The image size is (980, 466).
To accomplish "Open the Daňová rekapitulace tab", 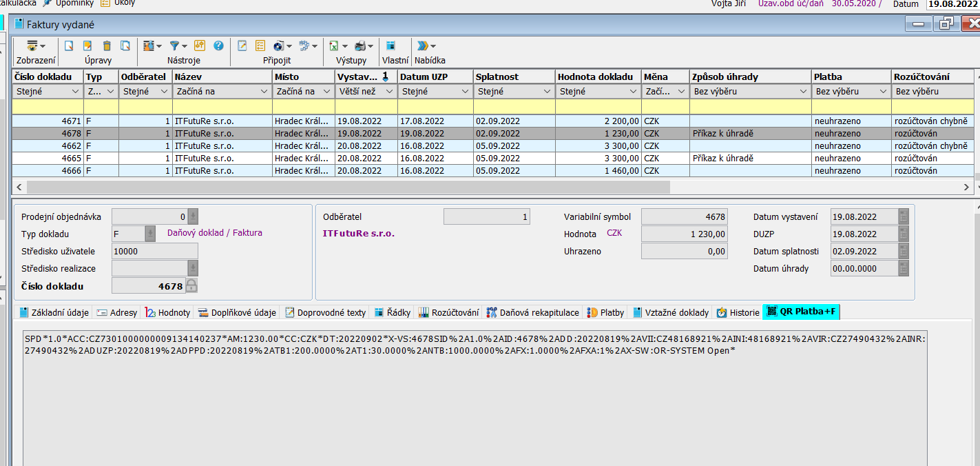I will click(x=533, y=312).
